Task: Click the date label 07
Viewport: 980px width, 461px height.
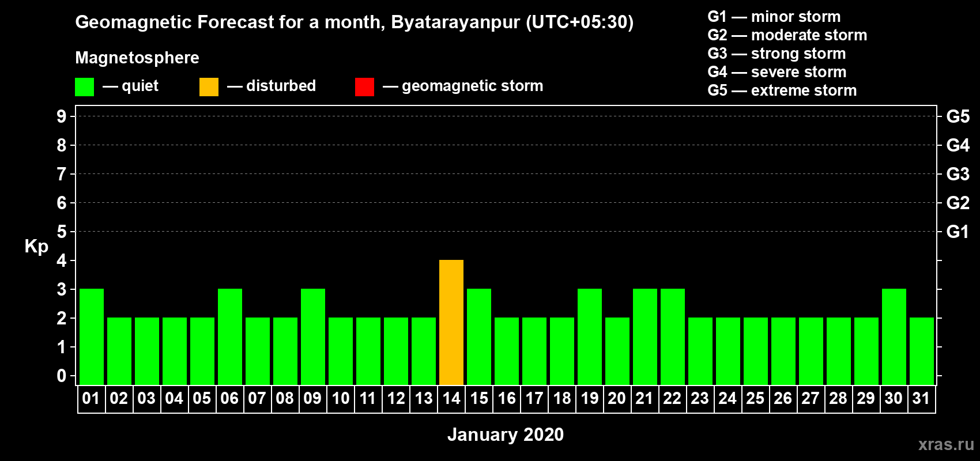Action: coord(257,398)
